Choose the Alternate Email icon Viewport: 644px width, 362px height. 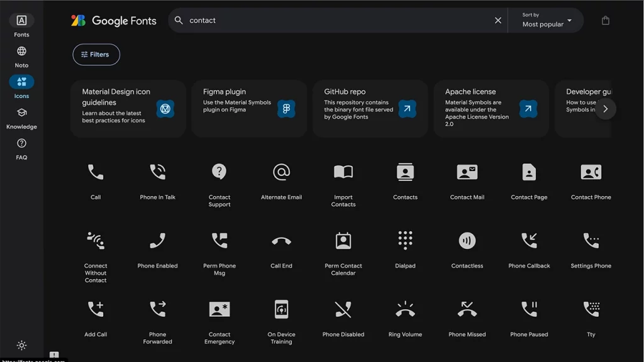pos(281,172)
